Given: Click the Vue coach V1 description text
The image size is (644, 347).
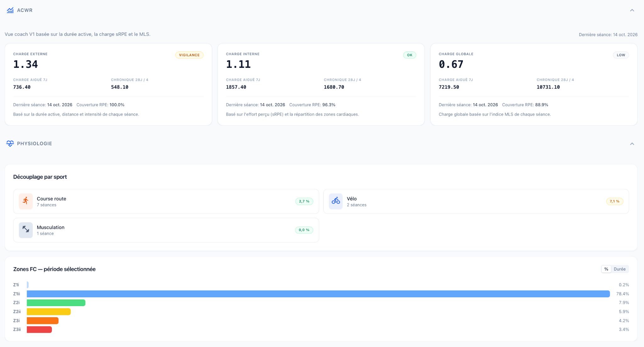Looking at the screenshot, I should point(78,34).
